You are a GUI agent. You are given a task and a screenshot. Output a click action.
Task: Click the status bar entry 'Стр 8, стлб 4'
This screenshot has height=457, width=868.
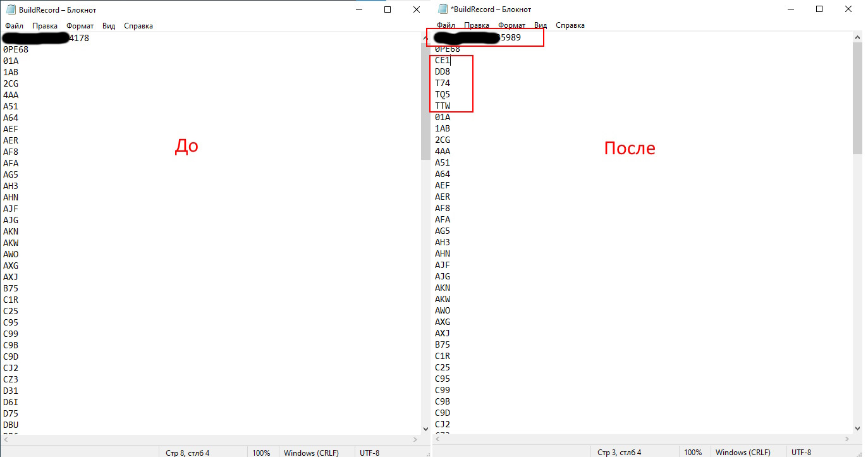click(187, 453)
